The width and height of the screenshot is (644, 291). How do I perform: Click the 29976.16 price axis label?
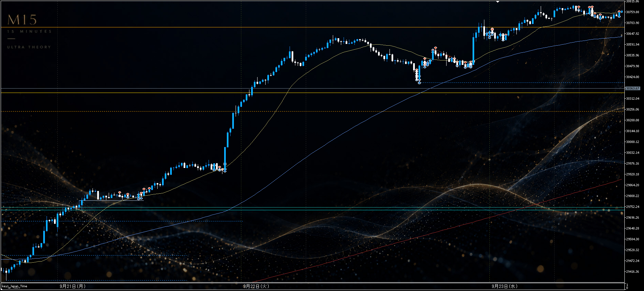(x=633, y=164)
